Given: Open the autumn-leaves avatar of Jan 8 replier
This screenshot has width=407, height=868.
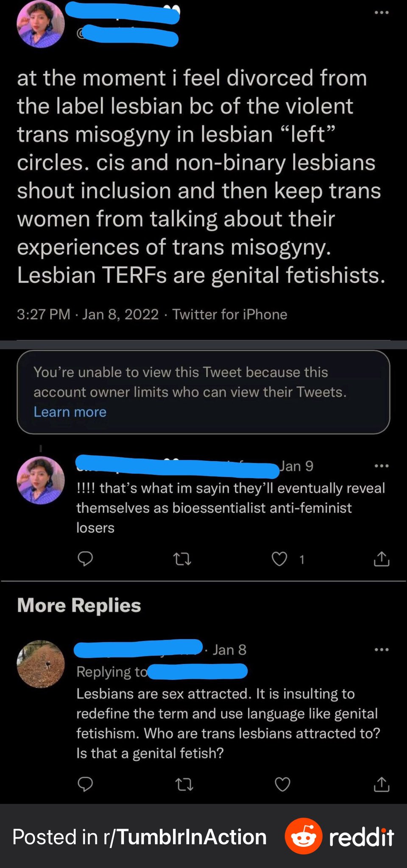Looking at the screenshot, I should pyautogui.click(x=41, y=664).
